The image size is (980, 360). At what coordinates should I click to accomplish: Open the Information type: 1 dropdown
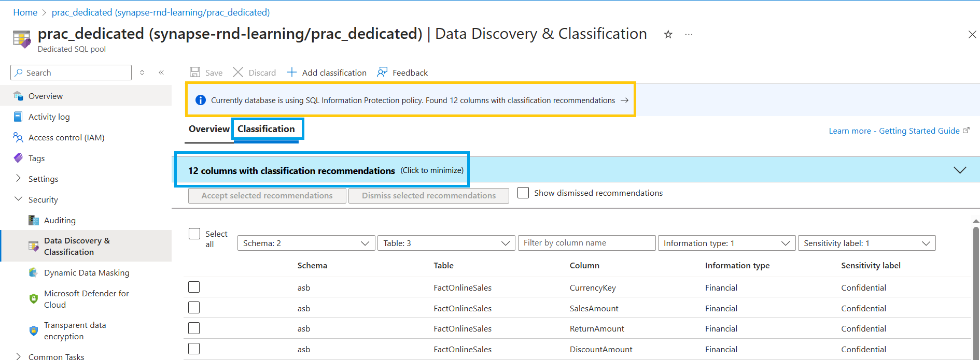(726, 243)
